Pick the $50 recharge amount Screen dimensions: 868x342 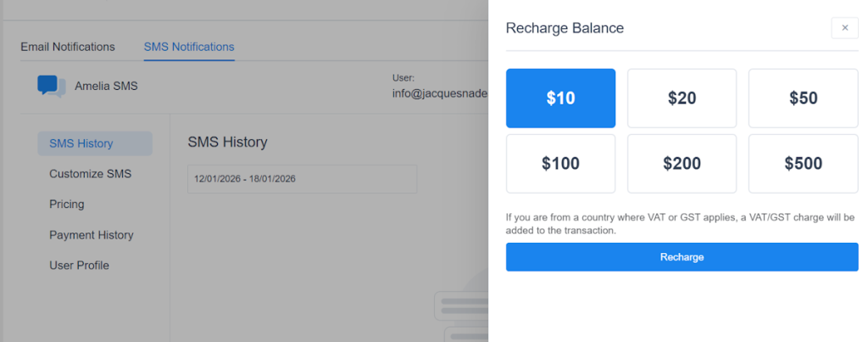click(x=803, y=98)
